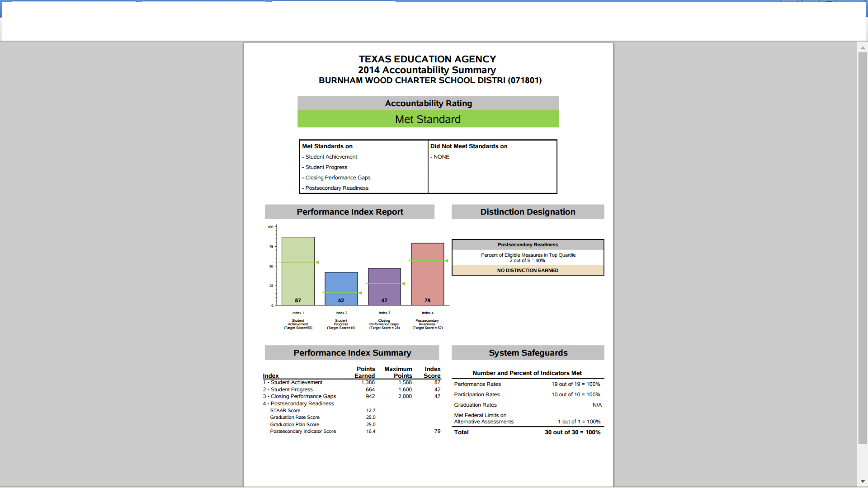Screen dimensions: 868x488
Task: Click the scrollbar up arrow
Action: pos(863,47)
